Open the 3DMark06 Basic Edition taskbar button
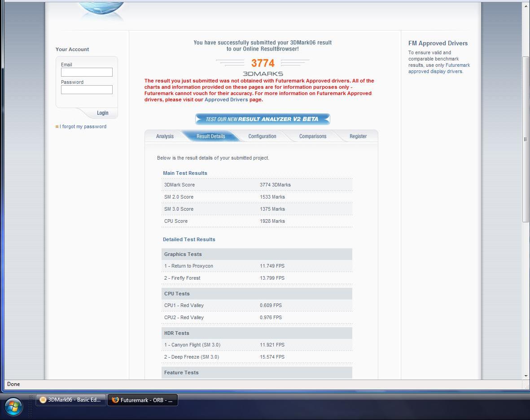 [71, 400]
